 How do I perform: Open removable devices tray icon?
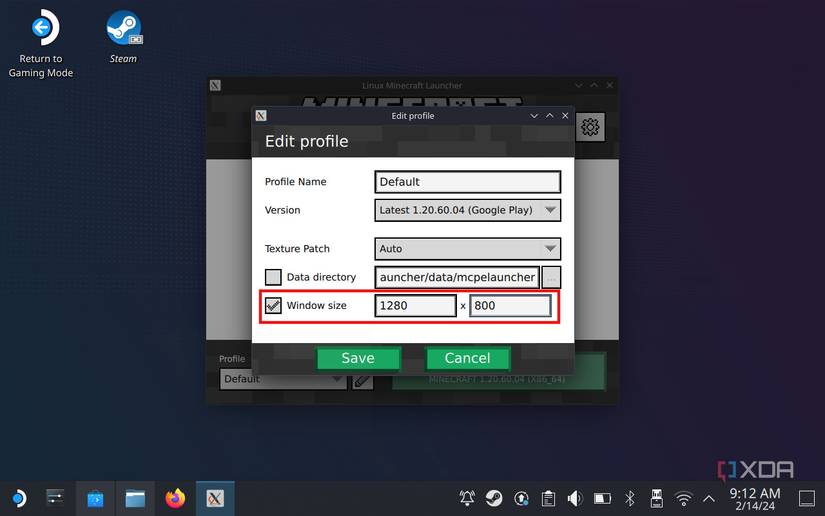point(657,498)
